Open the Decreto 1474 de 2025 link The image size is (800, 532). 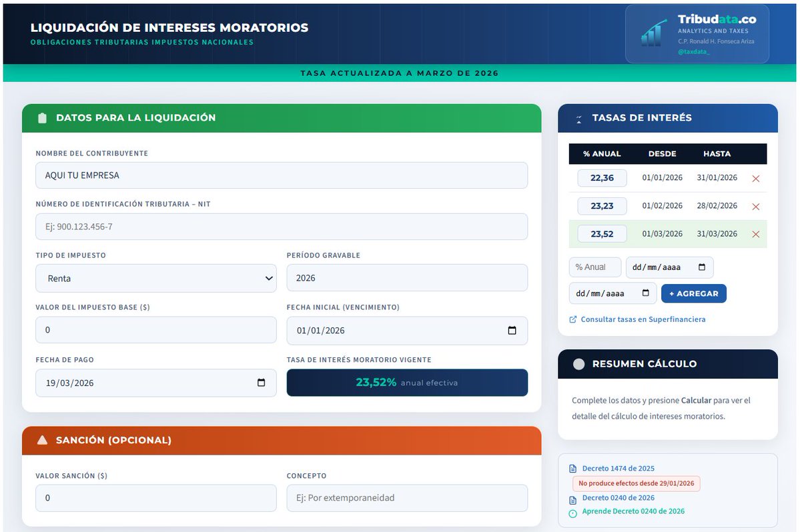click(618, 468)
